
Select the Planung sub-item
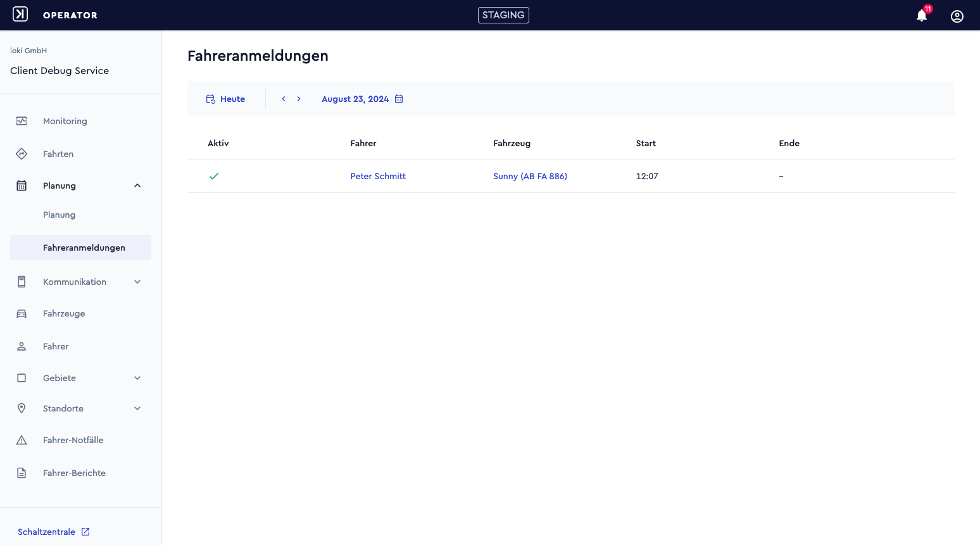point(60,215)
